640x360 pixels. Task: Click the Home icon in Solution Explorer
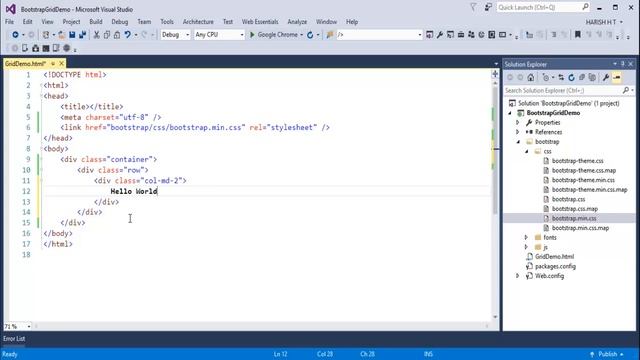click(x=531, y=77)
